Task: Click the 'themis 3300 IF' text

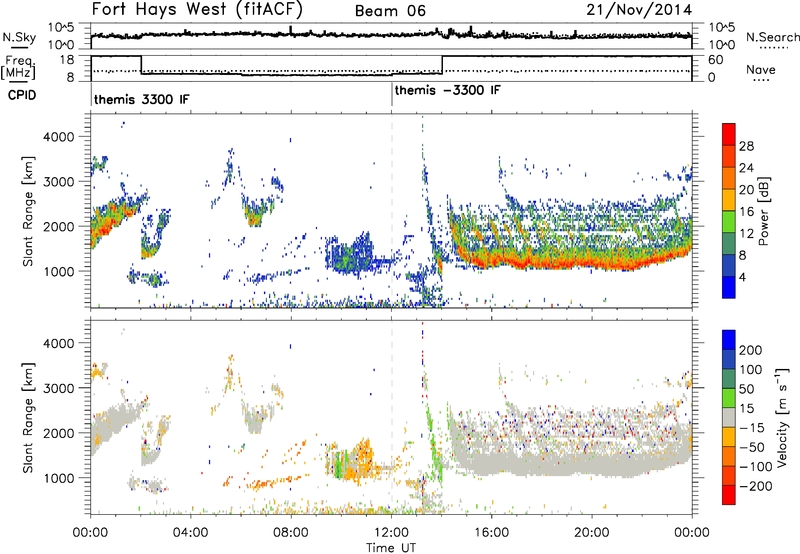Action: coord(141,99)
